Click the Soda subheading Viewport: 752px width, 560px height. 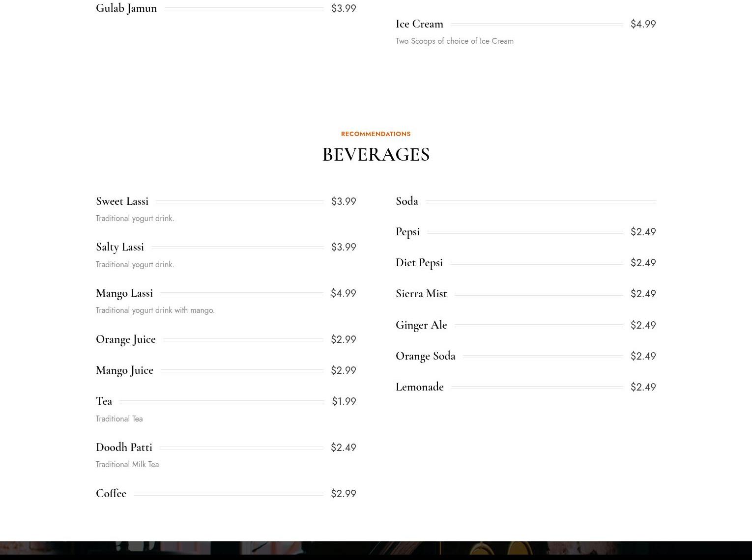pyautogui.click(x=407, y=201)
